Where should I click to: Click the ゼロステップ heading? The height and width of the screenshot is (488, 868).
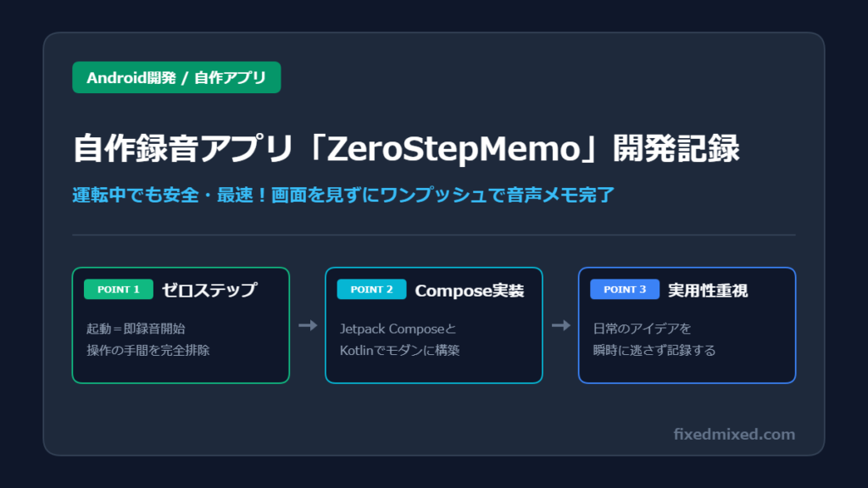pos(209,290)
